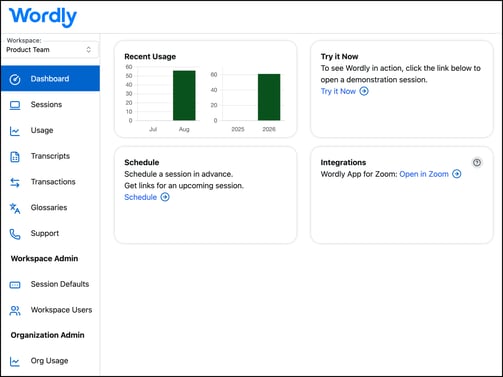
Task: Open Transcripts from the sidebar
Action: coord(50,156)
